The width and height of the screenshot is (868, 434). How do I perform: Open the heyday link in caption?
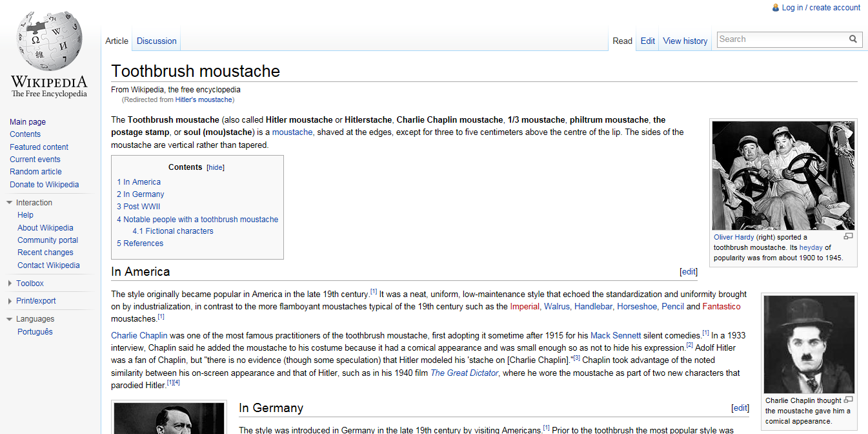(x=811, y=247)
